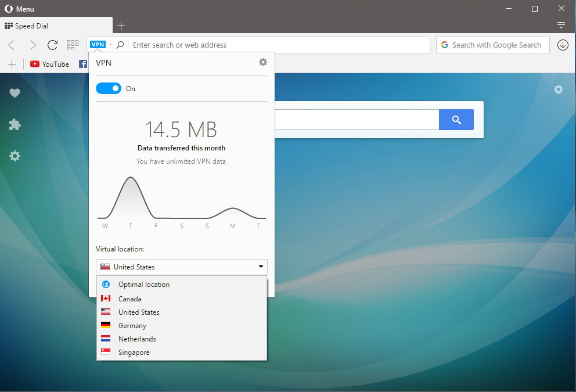Minimize the Opera window

tap(509, 9)
